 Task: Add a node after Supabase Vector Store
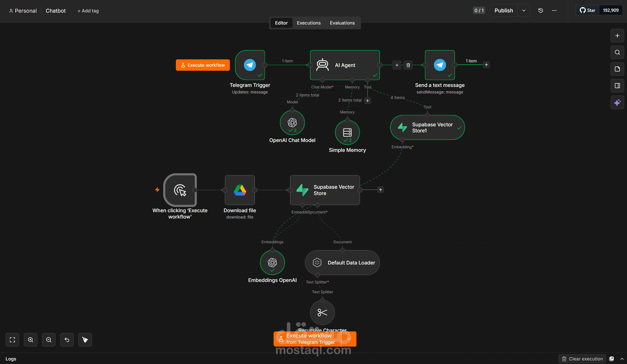380,190
